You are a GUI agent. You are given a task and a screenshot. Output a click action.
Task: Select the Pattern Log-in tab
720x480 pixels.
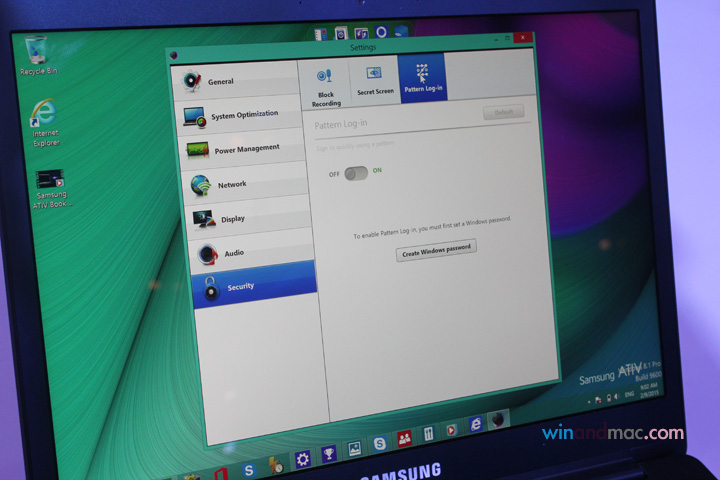coord(423,78)
